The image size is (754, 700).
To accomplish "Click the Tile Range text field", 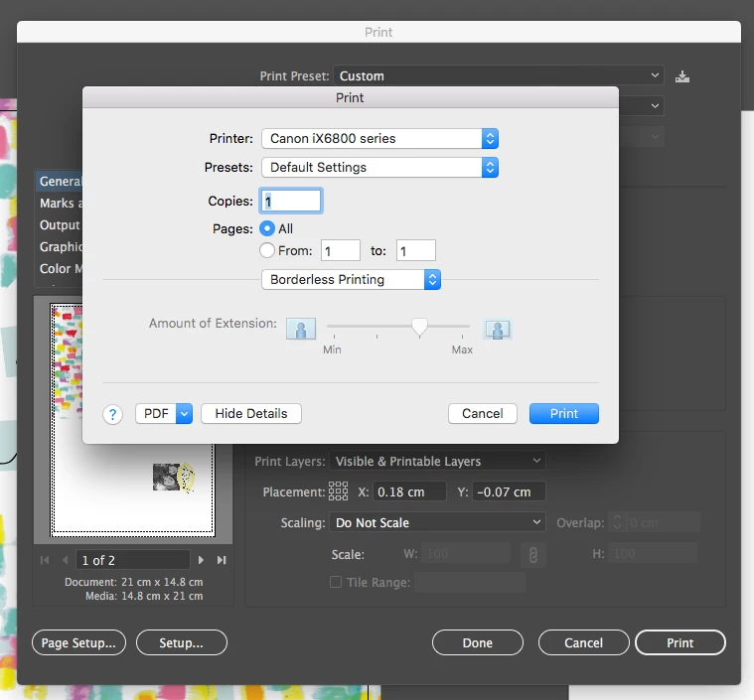I will click(x=470, y=582).
